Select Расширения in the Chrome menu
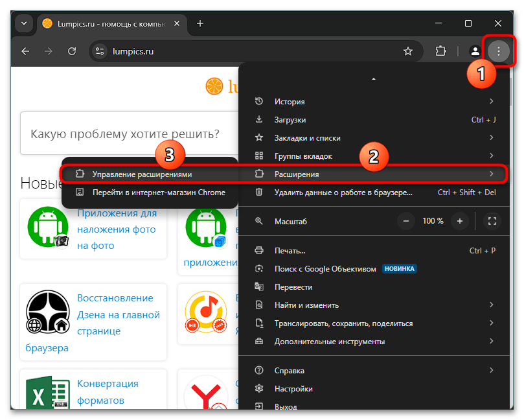Viewport: 524px width, 420px height. (x=374, y=174)
